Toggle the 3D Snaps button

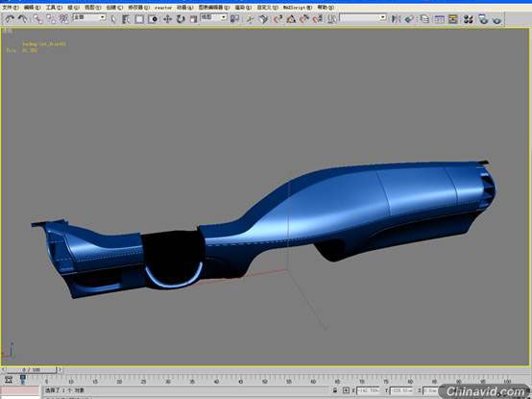click(278, 19)
